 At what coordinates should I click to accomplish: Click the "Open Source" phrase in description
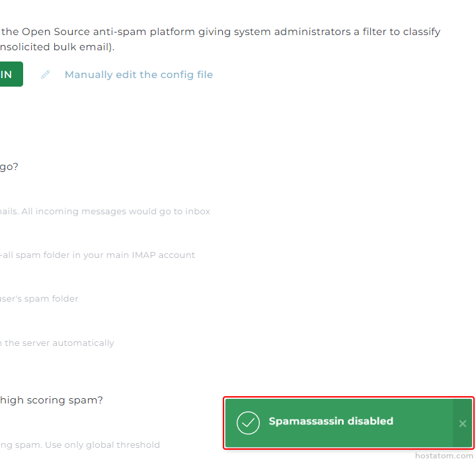click(x=54, y=32)
